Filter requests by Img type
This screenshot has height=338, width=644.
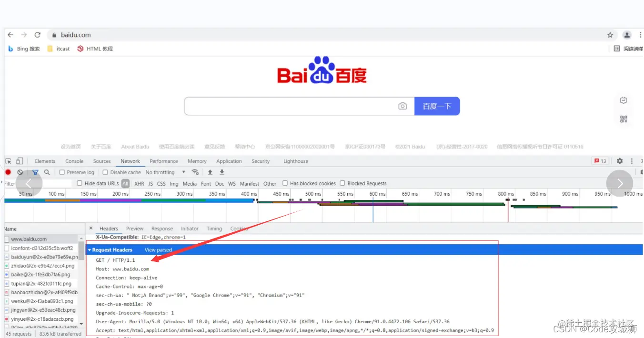174,183
